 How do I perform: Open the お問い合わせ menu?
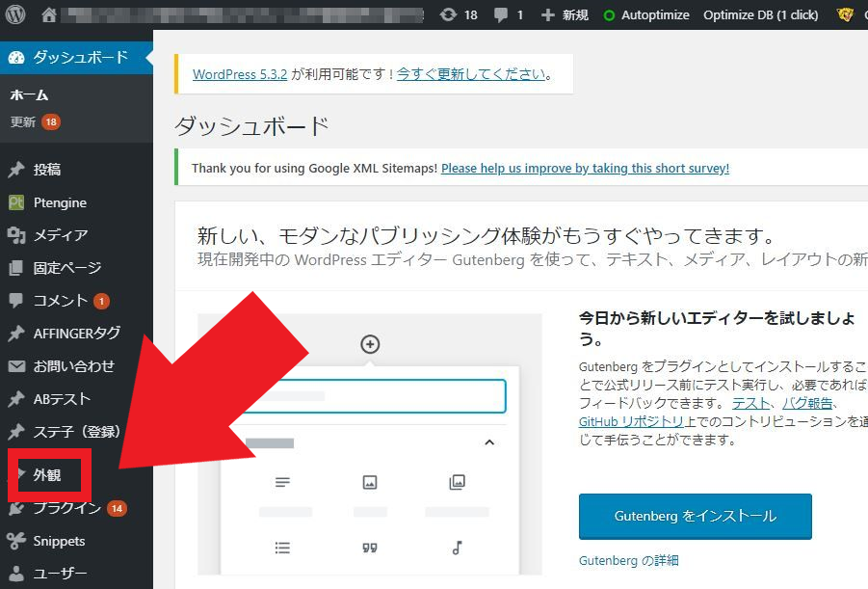(x=76, y=365)
